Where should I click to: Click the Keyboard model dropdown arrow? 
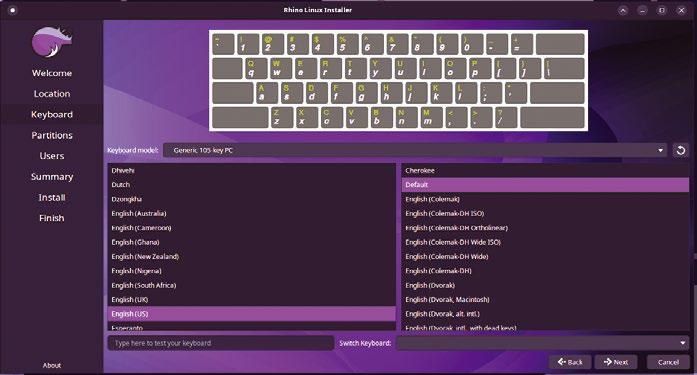(x=661, y=150)
